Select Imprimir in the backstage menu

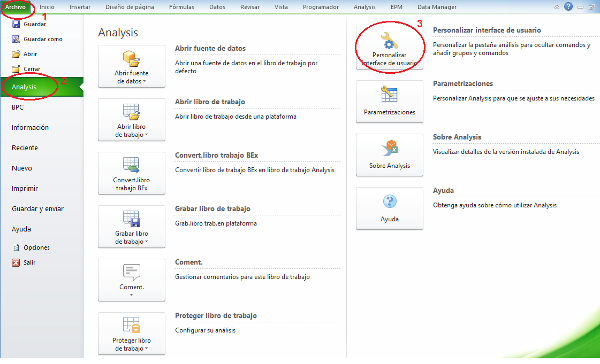tap(25, 189)
